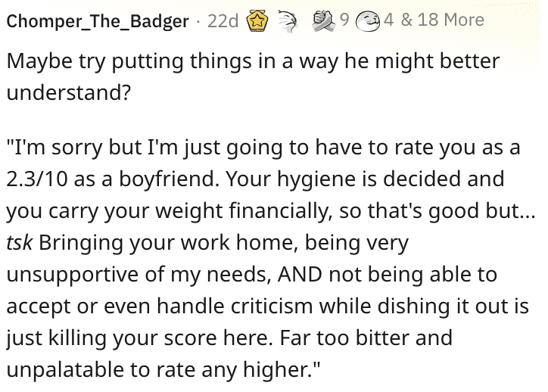Click the '2.3/10' rating text

point(36,179)
